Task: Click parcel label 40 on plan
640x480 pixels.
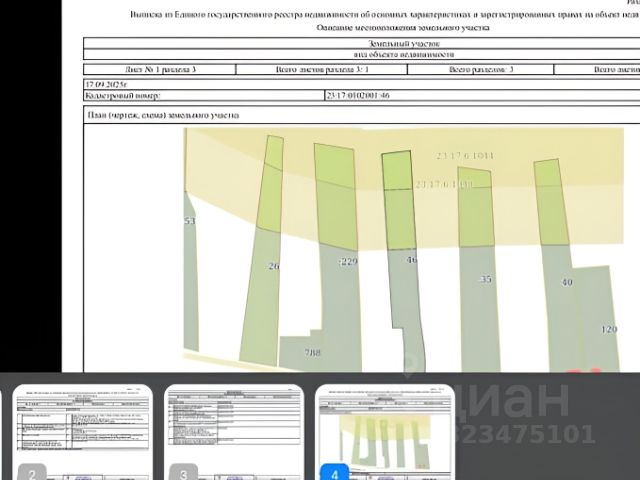Action: pyautogui.click(x=567, y=282)
